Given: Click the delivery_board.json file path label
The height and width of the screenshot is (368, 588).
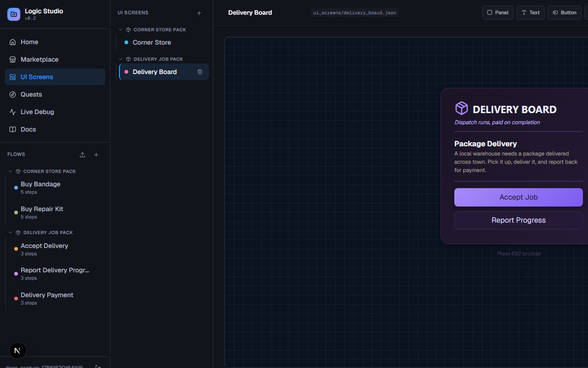Looking at the screenshot, I should (x=354, y=13).
